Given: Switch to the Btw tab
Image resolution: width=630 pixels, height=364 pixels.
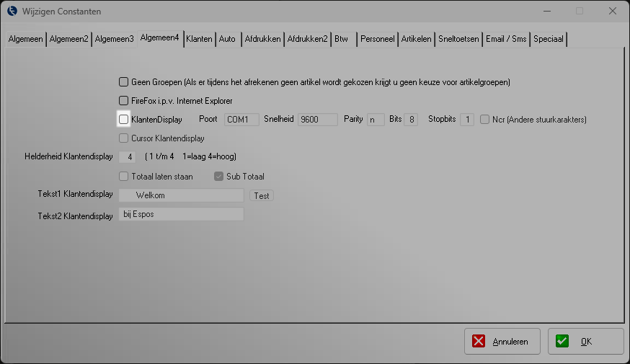Looking at the screenshot, I should click(x=341, y=39).
